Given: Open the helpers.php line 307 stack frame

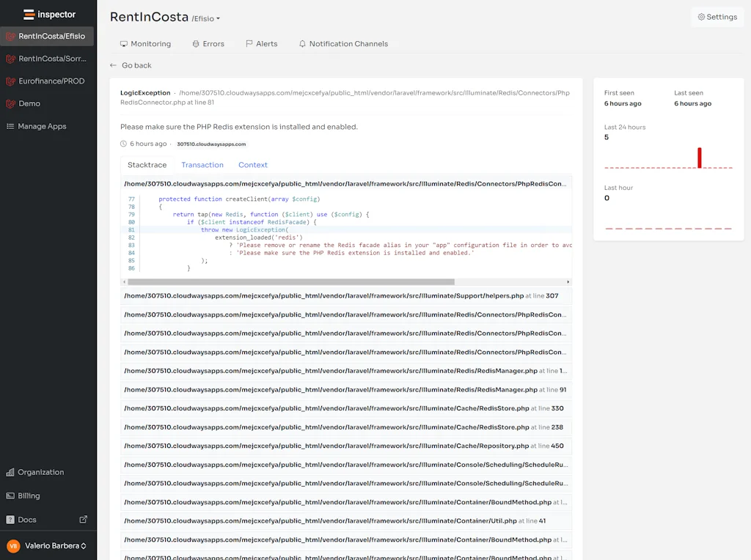Looking at the screenshot, I should click(345, 295).
